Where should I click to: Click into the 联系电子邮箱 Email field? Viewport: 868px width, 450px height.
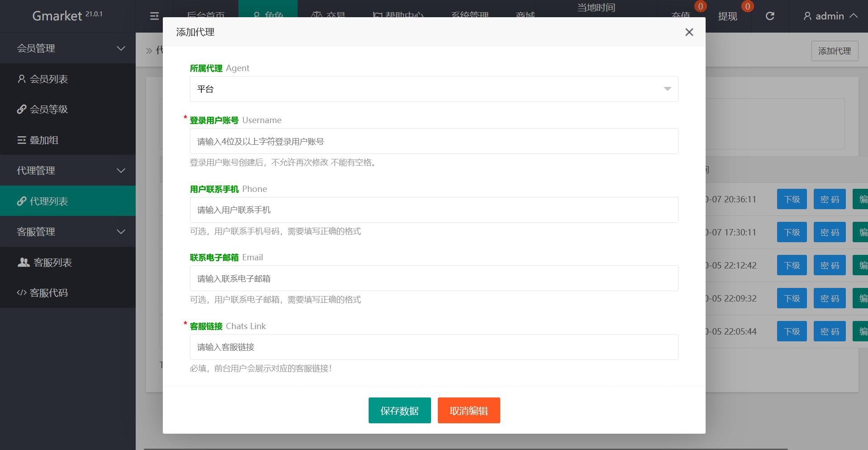pyautogui.click(x=433, y=278)
